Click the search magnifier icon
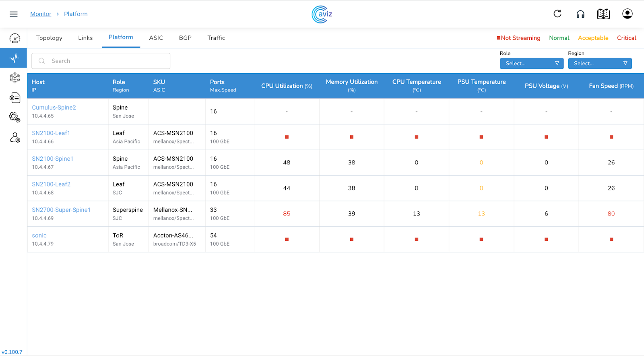Screen dimensions: 644x356 pyautogui.click(x=42, y=61)
